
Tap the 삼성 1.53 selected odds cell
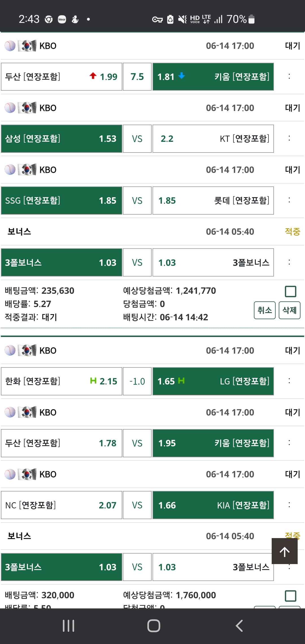(62, 139)
